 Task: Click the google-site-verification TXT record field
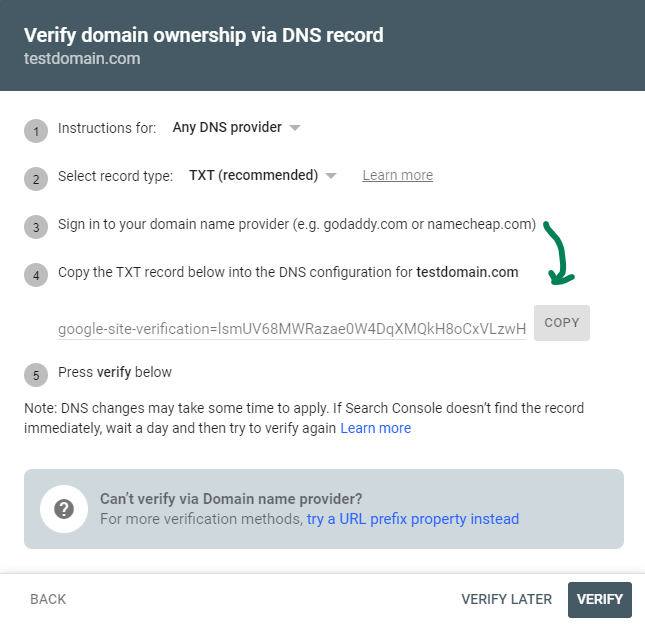291,328
